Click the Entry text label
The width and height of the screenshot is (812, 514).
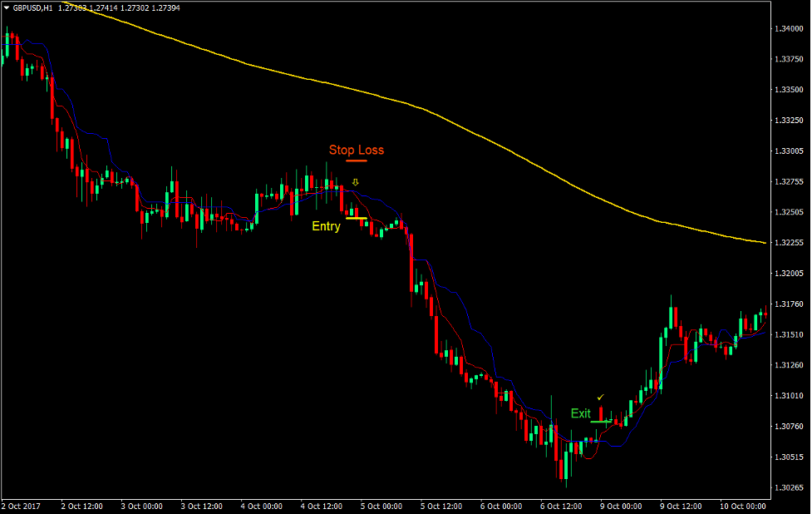pos(326,226)
